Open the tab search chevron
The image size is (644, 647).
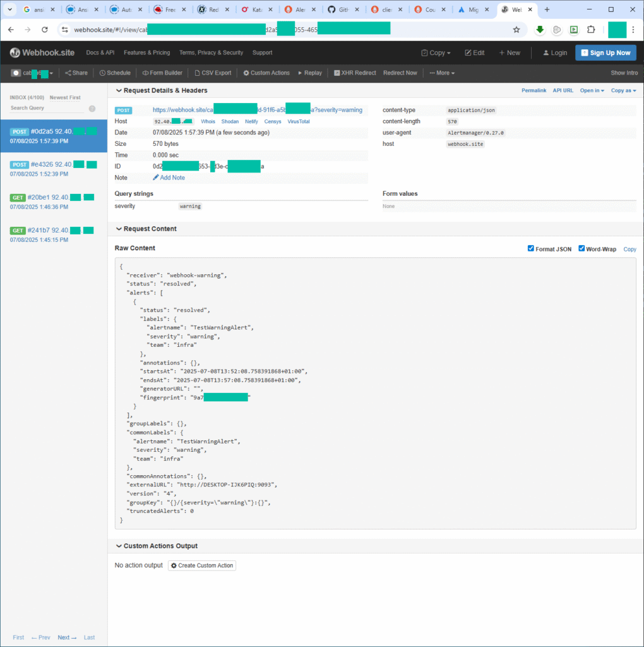pyautogui.click(x=10, y=9)
